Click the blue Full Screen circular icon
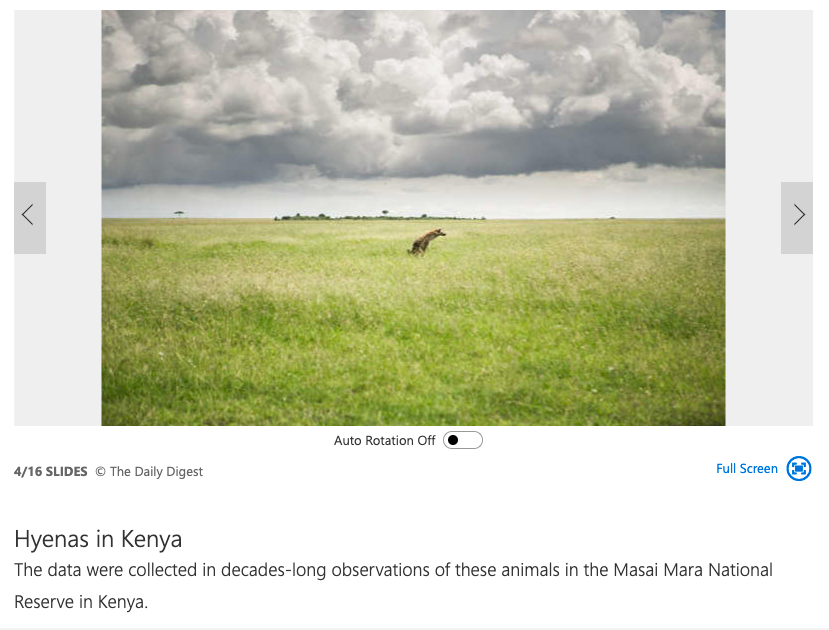 798,468
